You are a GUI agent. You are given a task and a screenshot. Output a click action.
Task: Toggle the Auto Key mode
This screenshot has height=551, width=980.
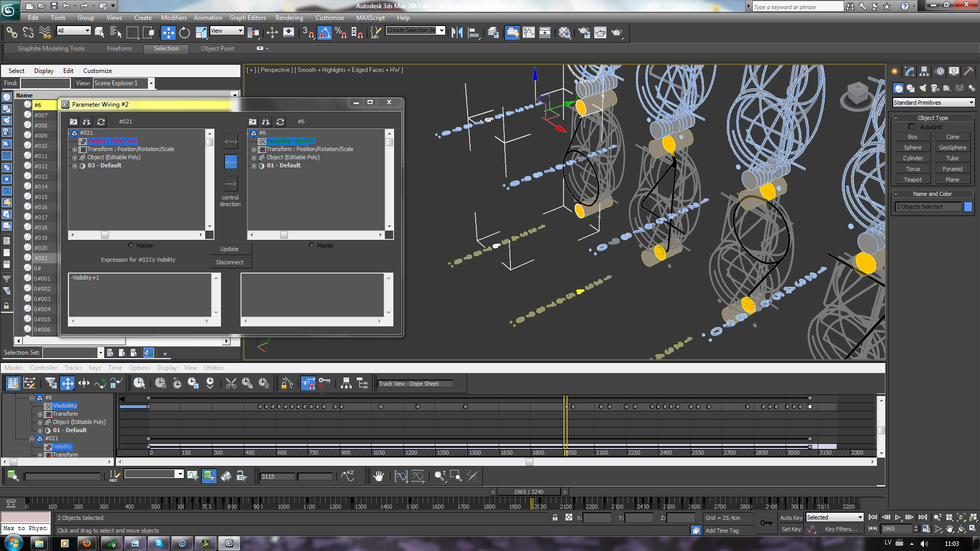791,517
